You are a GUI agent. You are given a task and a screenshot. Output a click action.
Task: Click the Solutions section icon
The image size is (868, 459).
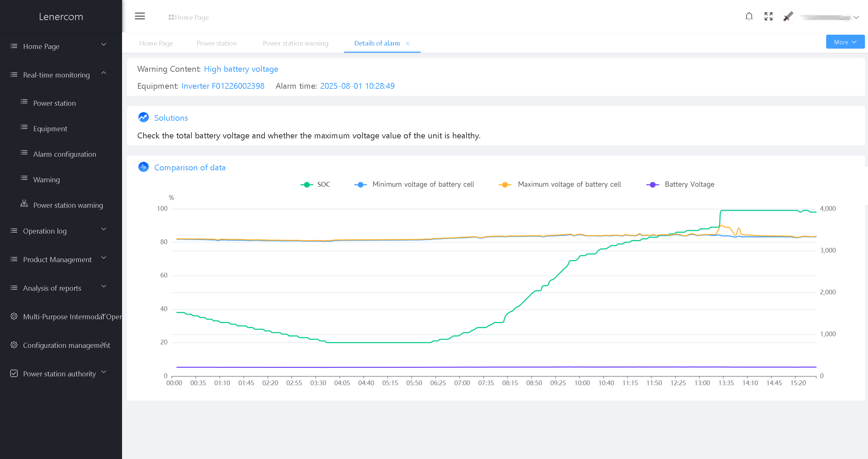pos(143,117)
